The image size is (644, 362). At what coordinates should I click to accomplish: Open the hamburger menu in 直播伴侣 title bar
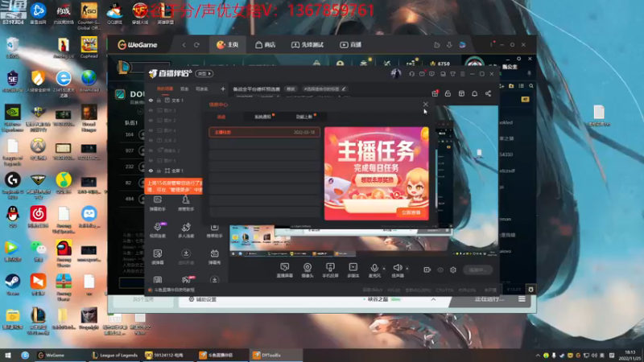(462, 74)
